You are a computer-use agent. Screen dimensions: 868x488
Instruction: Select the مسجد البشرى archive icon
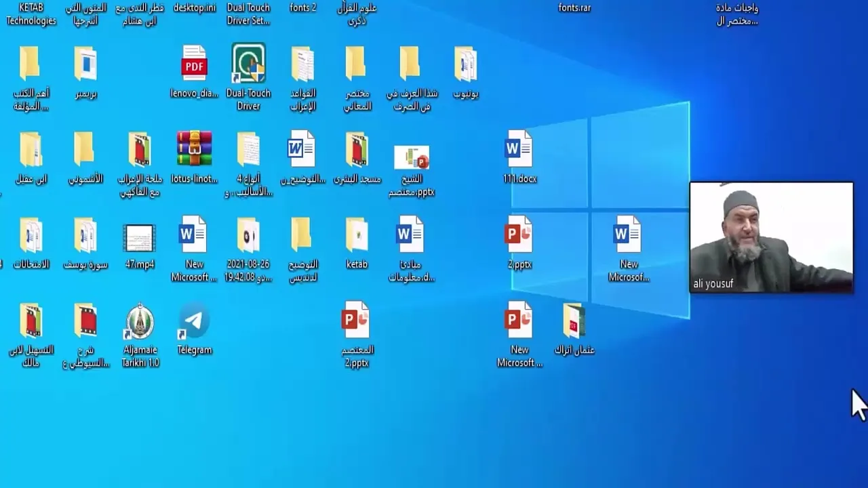(x=357, y=149)
